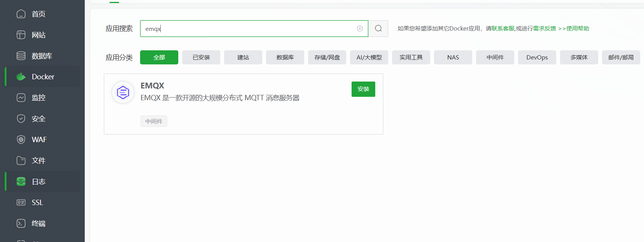
Task: Open 网站 menu item
Action: [42, 35]
